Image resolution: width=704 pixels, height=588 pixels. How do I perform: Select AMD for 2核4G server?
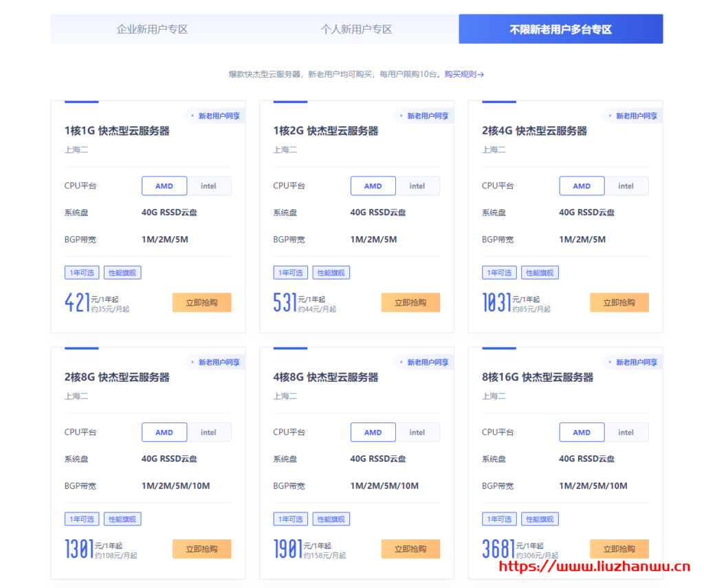tap(582, 186)
